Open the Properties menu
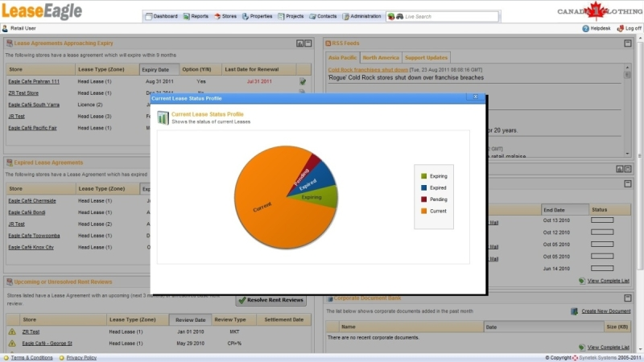This screenshot has height=362, width=644. click(257, 16)
